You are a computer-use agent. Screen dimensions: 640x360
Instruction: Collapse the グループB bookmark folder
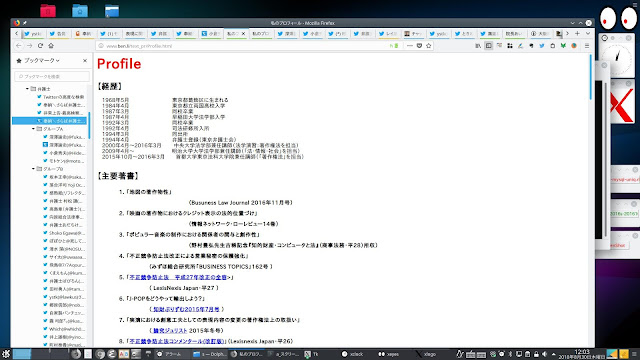(33, 169)
